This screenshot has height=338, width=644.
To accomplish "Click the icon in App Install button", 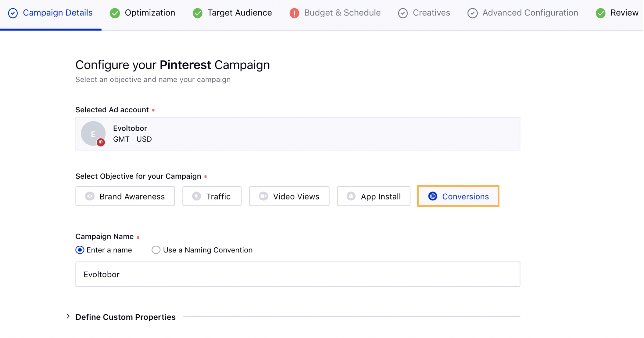I will (351, 196).
